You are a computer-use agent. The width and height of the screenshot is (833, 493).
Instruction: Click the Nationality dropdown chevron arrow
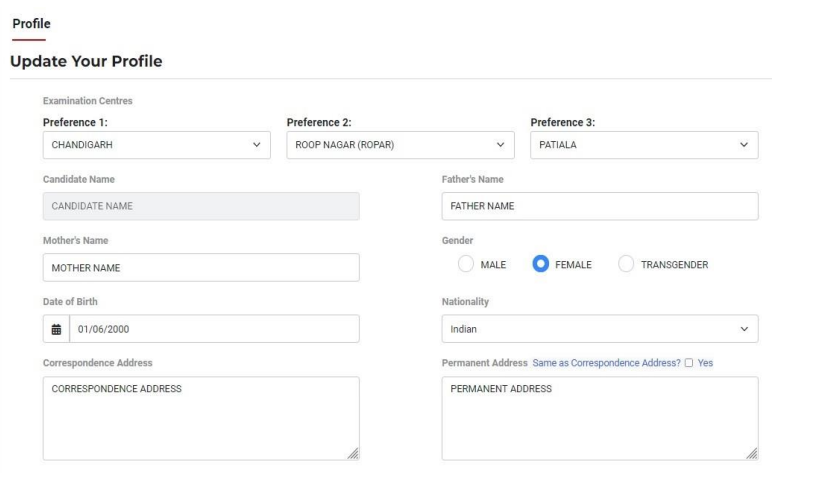[744, 329]
